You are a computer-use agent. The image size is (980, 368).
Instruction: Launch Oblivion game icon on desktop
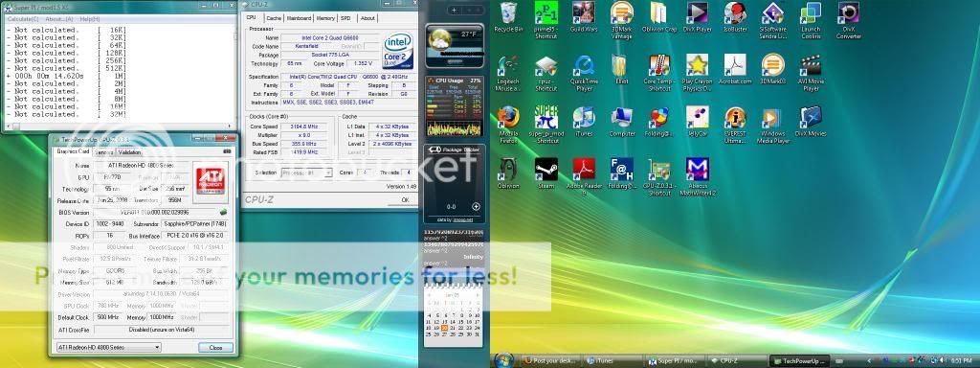(508, 174)
